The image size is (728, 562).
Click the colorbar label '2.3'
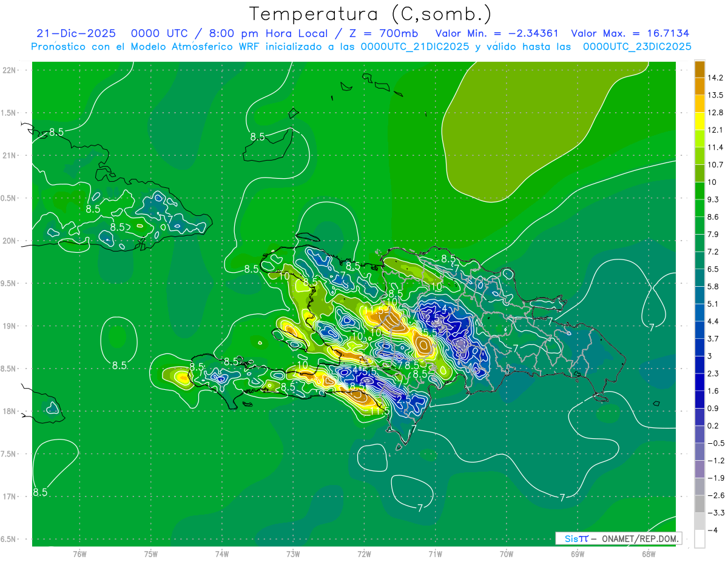(713, 373)
